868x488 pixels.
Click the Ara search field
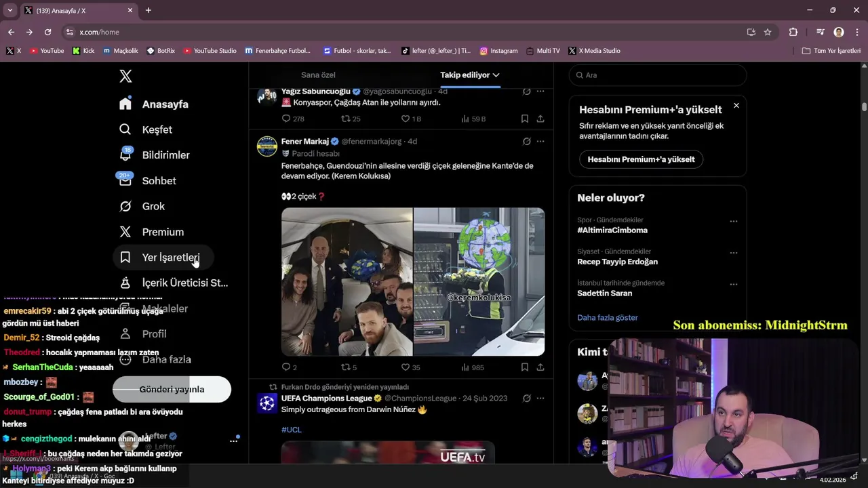point(658,75)
